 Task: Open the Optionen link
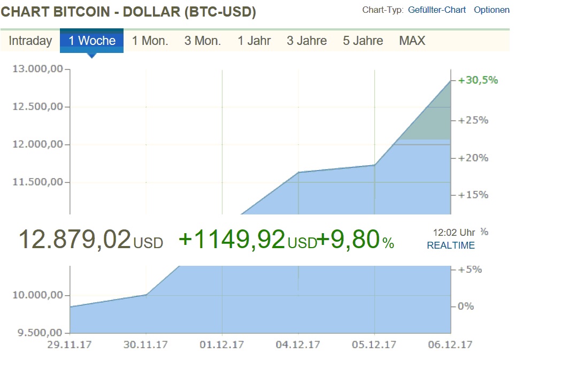tap(492, 10)
